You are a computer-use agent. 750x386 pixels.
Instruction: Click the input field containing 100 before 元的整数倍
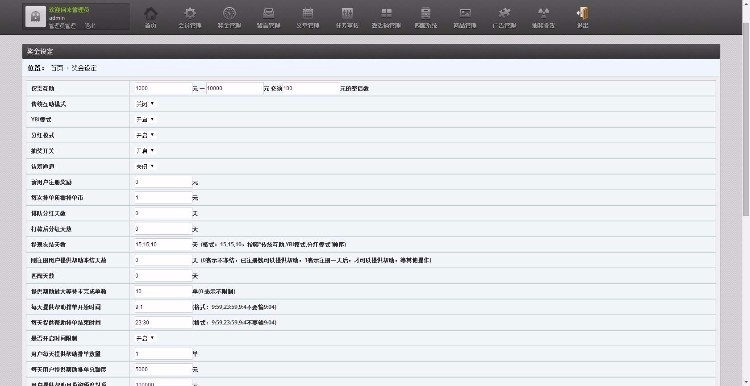click(310, 88)
